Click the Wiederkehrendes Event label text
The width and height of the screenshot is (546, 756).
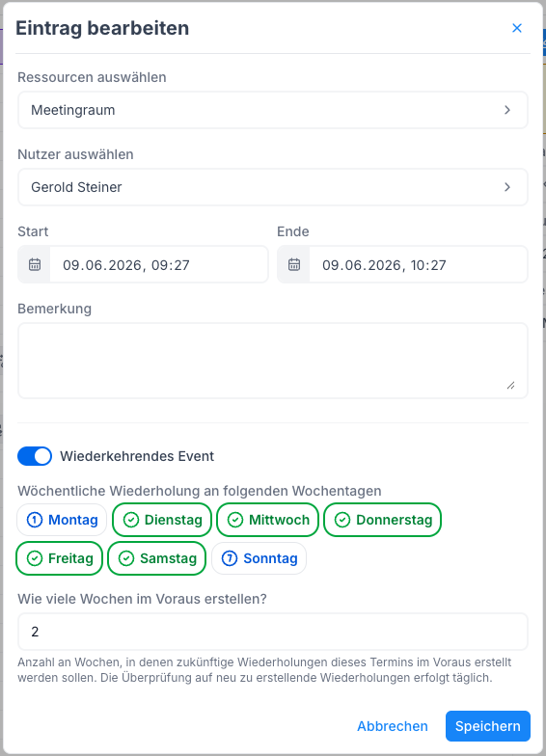coord(137,456)
